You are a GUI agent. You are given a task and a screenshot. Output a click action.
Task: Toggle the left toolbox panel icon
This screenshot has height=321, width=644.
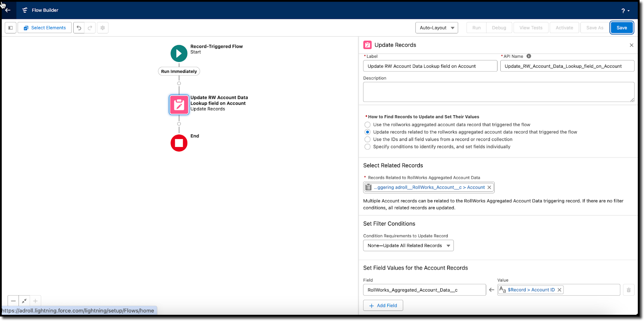point(10,28)
